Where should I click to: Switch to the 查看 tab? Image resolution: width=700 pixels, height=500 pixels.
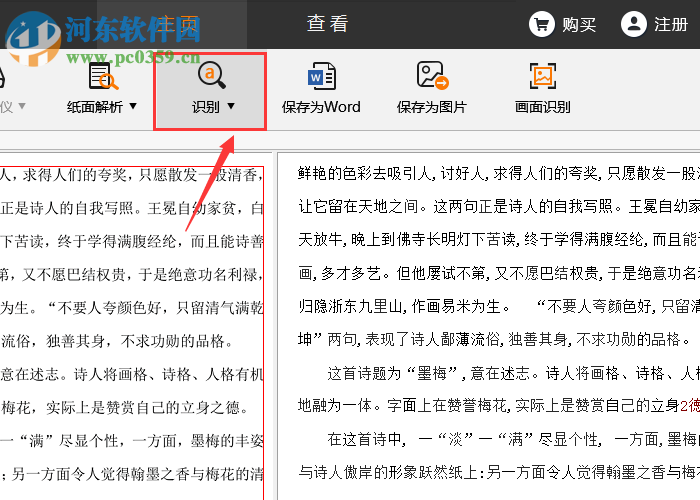(328, 24)
